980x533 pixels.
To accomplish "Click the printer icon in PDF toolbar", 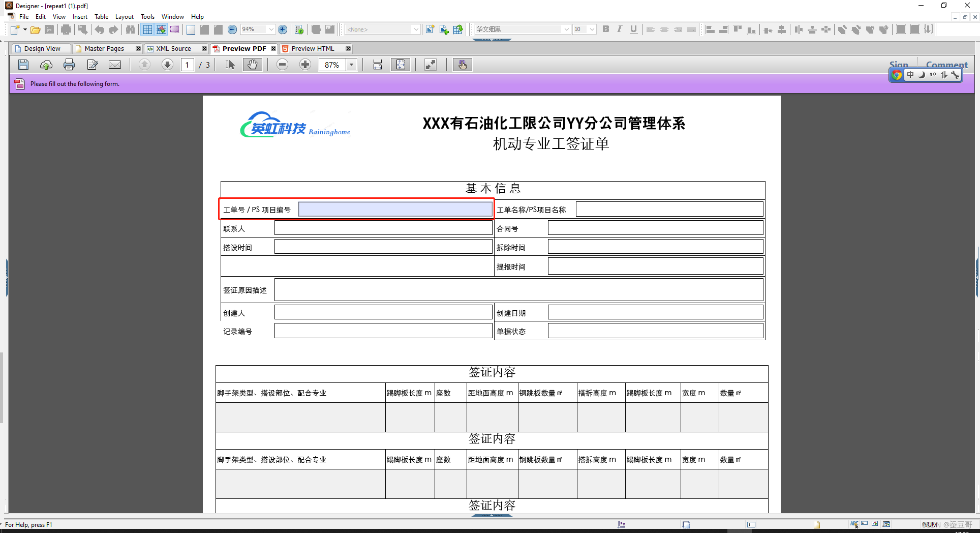I will pos(69,65).
